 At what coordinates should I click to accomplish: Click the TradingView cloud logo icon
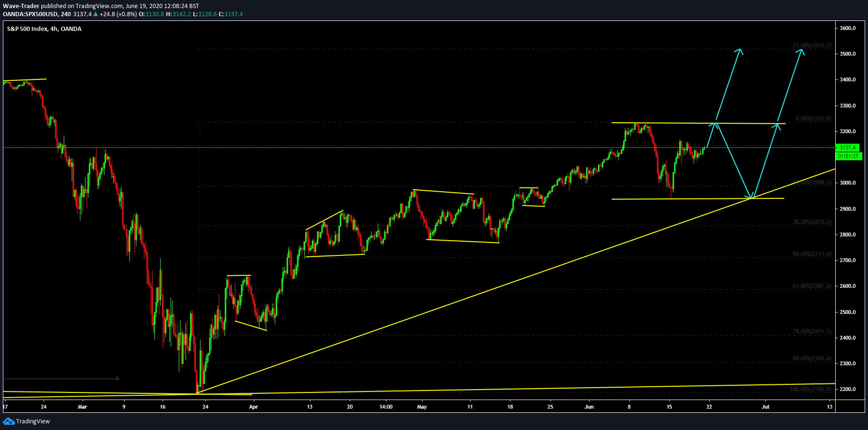9,421
